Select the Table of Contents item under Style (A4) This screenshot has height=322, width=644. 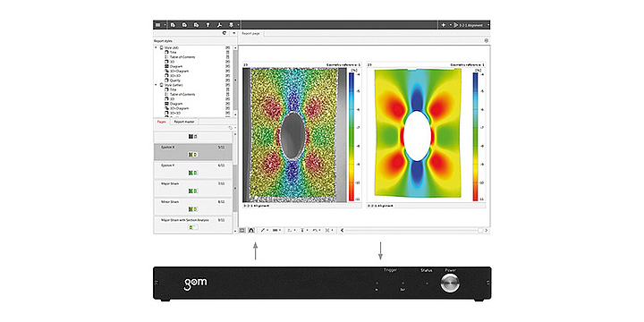(x=182, y=57)
